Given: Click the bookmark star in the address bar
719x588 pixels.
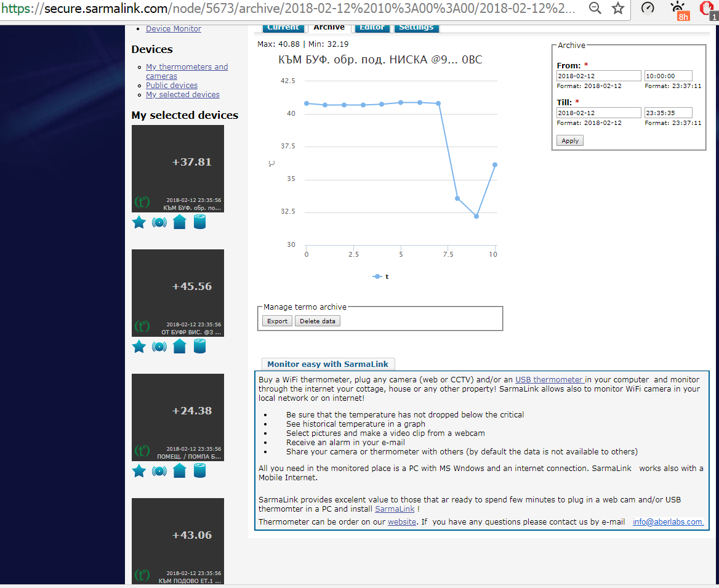Looking at the screenshot, I should pyautogui.click(x=618, y=9).
